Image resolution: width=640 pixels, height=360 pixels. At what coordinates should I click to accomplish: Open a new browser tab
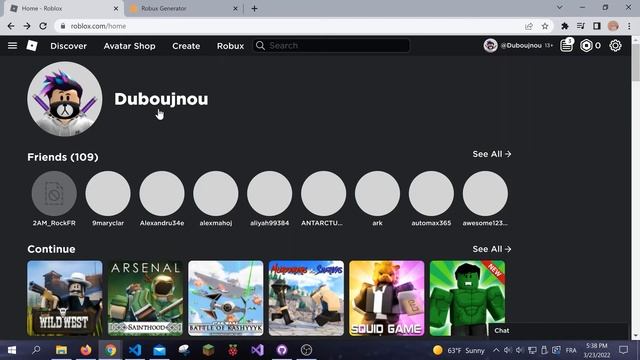(254, 8)
